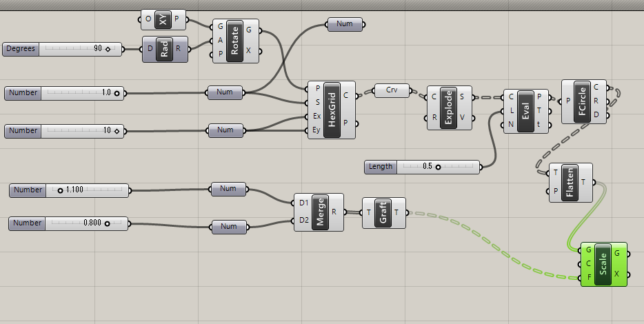Select the green Scale component
644x324 pixels.
point(603,264)
